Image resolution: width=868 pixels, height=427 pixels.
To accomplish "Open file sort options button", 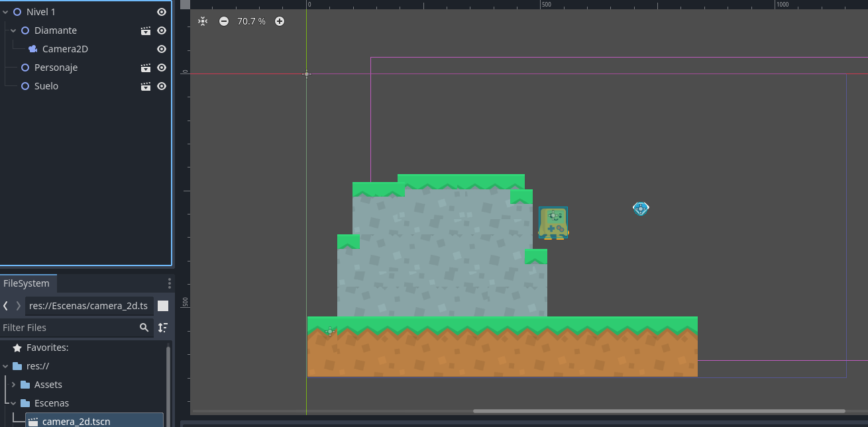I will point(163,328).
